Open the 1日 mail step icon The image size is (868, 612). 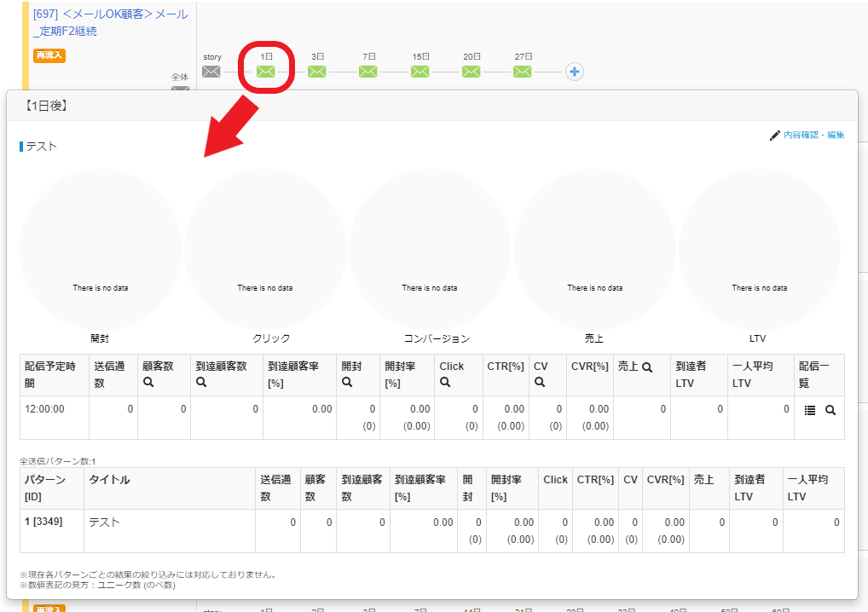coord(266,72)
